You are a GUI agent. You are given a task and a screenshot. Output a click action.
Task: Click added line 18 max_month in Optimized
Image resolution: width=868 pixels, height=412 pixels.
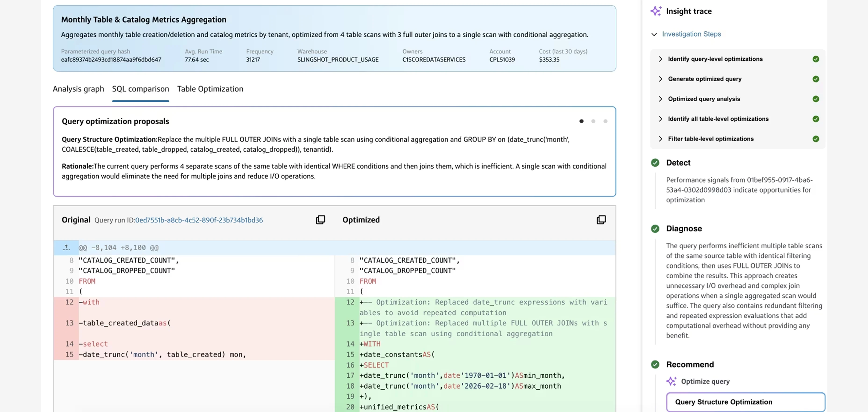[x=475, y=386]
